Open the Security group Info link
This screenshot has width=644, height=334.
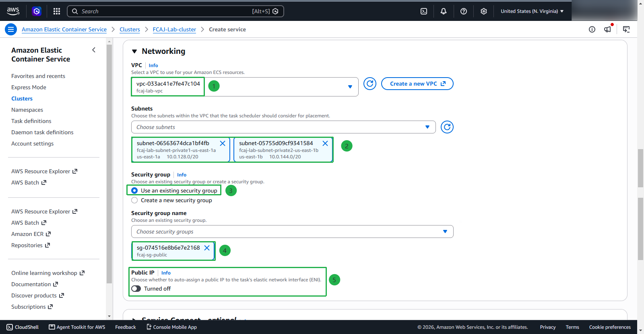(182, 175)
